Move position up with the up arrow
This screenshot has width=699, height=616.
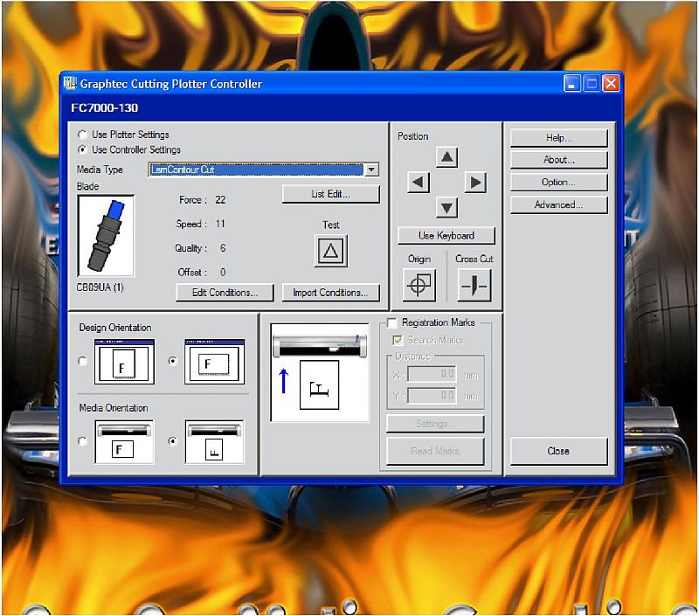(x=446, y=157)
